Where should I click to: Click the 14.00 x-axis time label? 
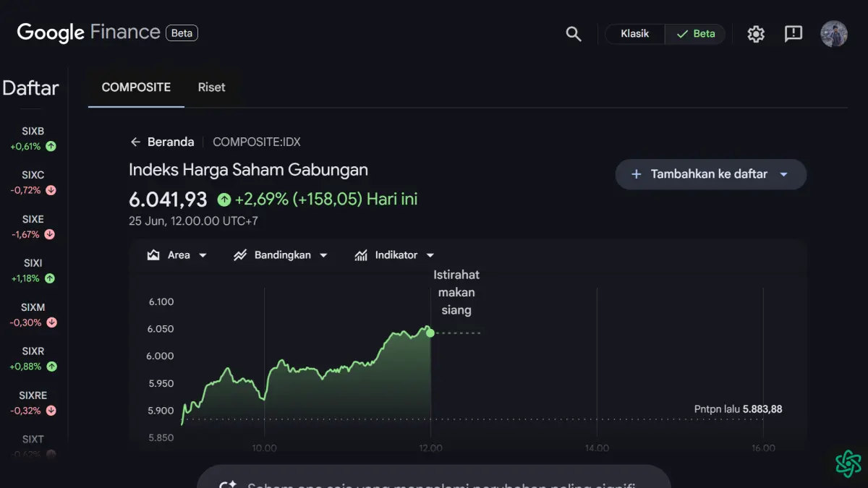click(597, 448)
